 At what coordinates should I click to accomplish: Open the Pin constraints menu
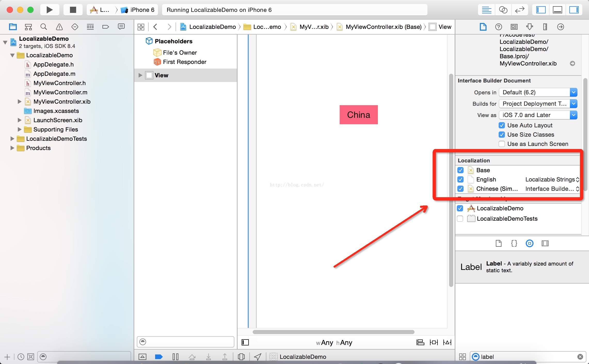434,342
